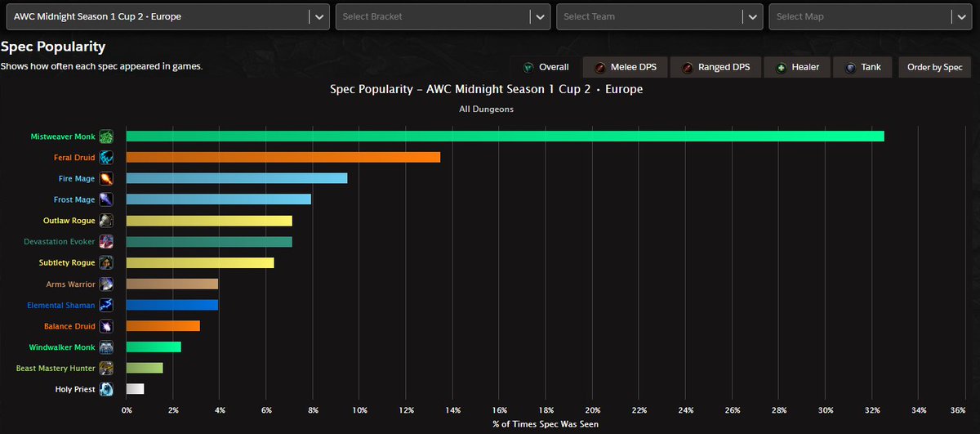Screen dimensions: 980x434
Task: Click the Select Team chevron arrow
Action: pos(752,16)
